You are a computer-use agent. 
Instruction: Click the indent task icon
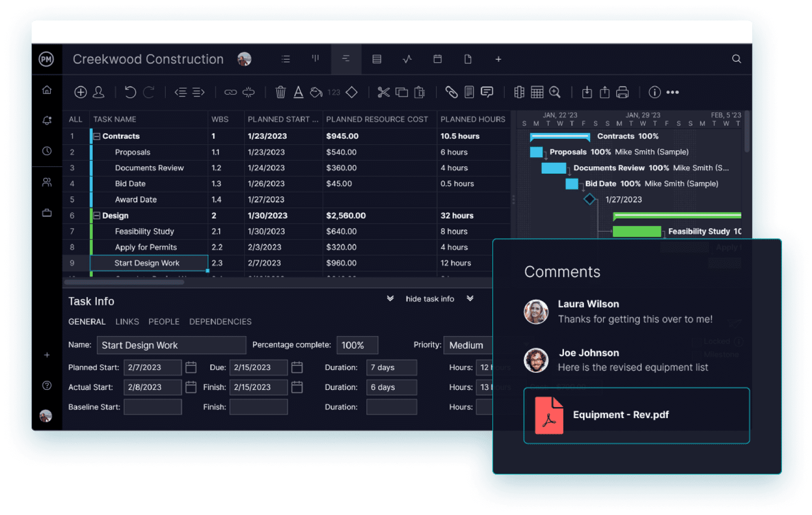click(199, 92)
